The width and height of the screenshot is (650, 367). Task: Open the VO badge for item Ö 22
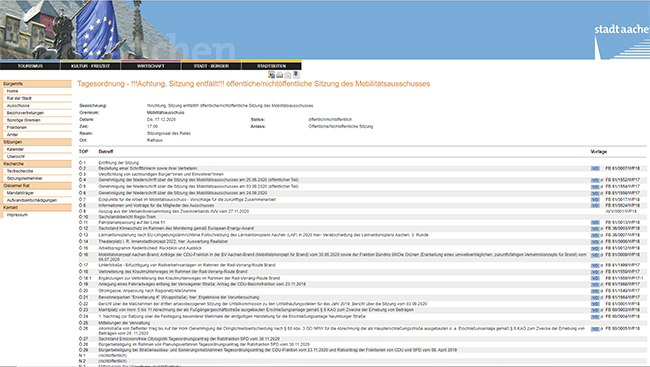(595, 304)
